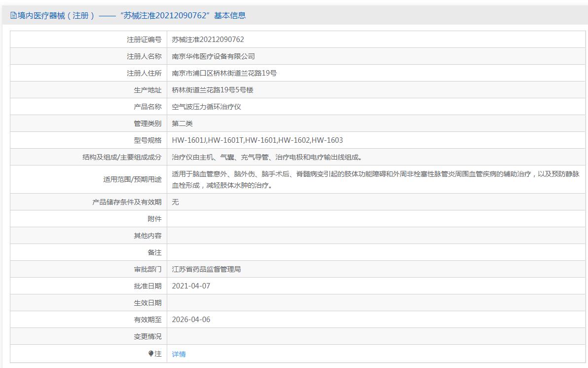Click the 审批部门 label
The image size is (588, 368).
pos(148,269)
